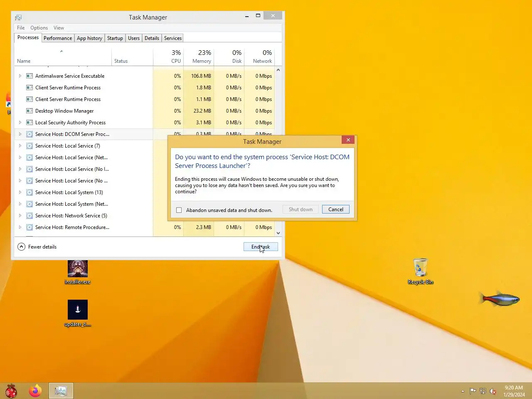Click the gear icon of Service Host: Remote Procedure...

(30, 227)
